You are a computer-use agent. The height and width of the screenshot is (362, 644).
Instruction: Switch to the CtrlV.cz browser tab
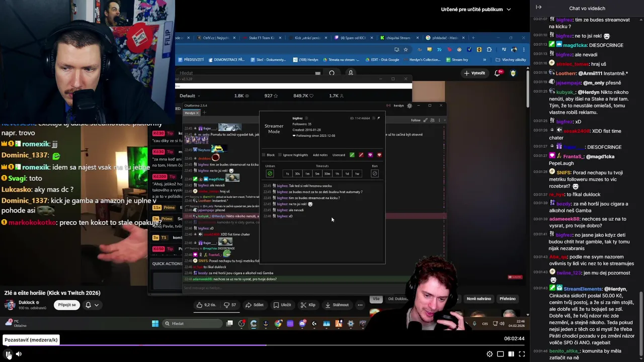click(x=216, y=38)
